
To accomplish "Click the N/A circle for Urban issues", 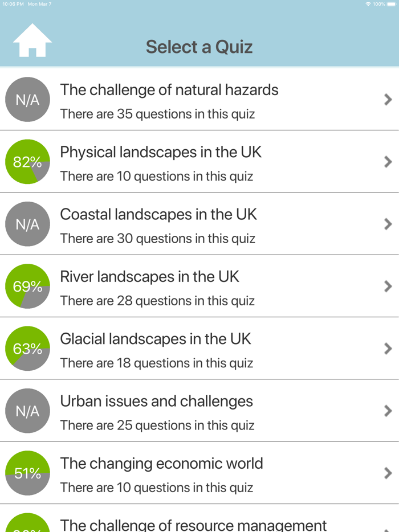I will [27, 410].
